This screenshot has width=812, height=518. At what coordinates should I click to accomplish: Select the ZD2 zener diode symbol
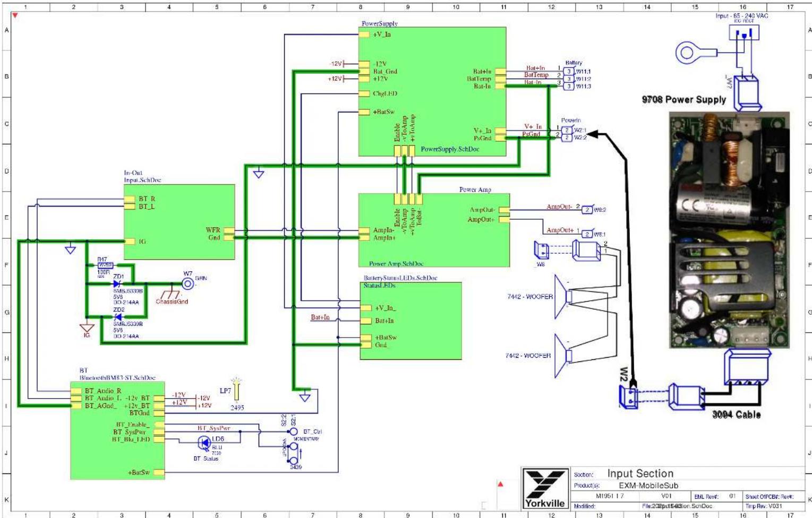pos(117,317)
